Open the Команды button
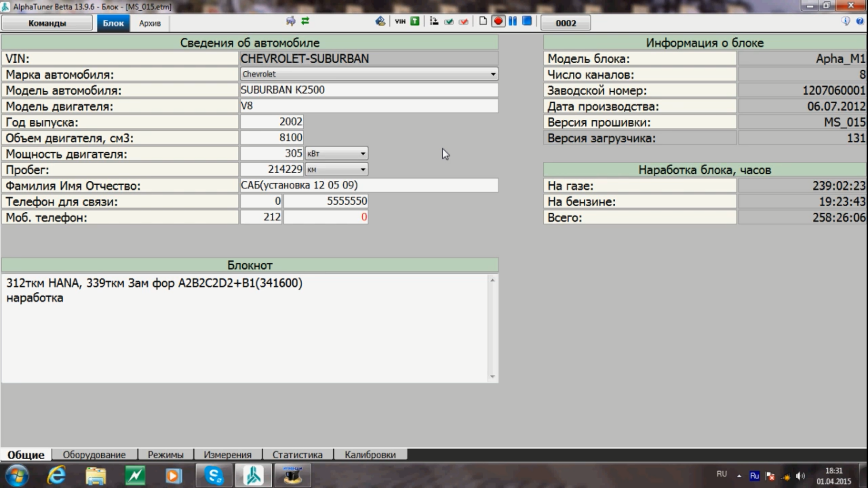Screen dimensions: 868x488 click(47, 23)
